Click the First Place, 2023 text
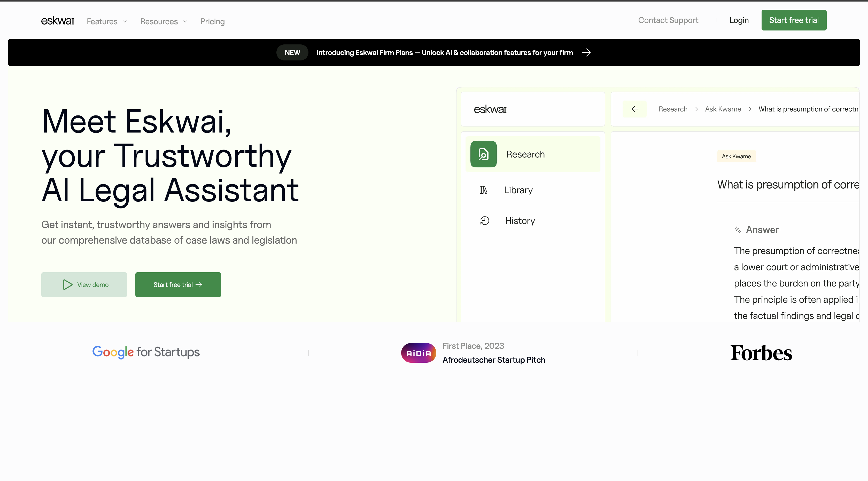This screenshot has width=868, height=481. pos(473,346)
